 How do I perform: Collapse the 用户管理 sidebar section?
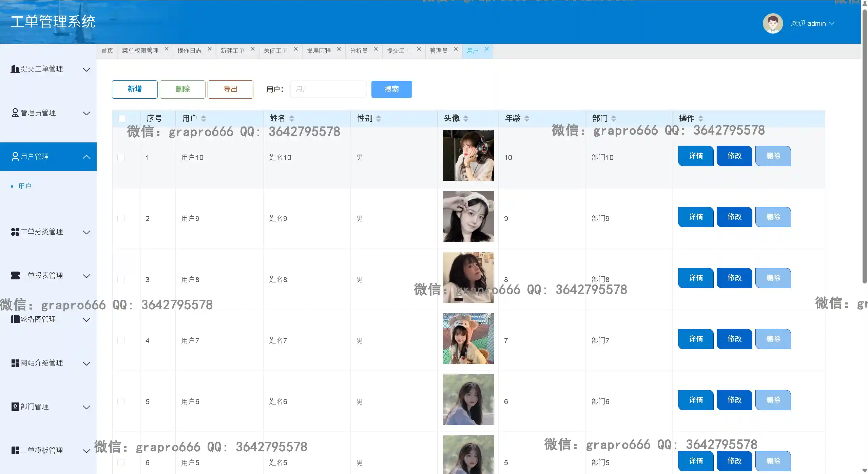click(x=86, y=157)
